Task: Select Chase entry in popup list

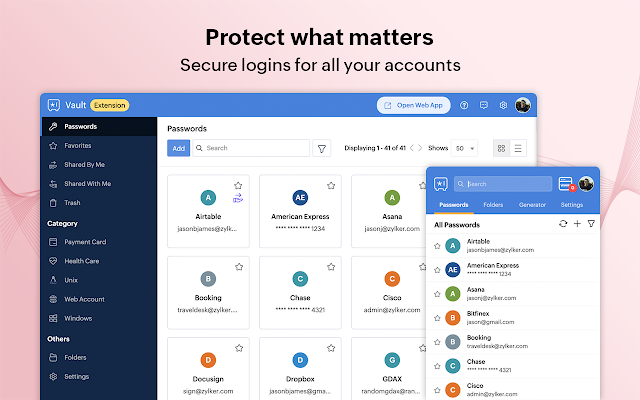Action: [513, 366]
